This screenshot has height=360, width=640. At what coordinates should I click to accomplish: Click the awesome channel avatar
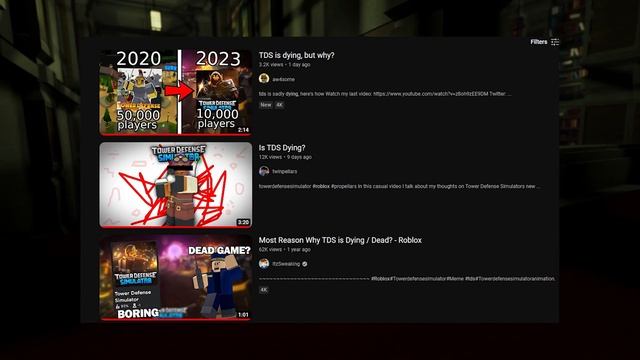(x=264, y=78)
